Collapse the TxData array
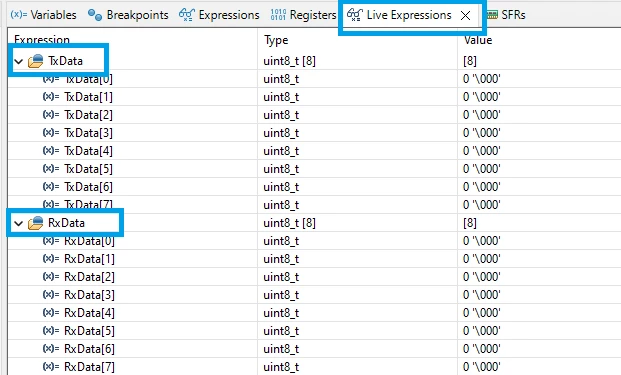Image resolution: width=621 pixels, height=375 pixels. (18, 61)
